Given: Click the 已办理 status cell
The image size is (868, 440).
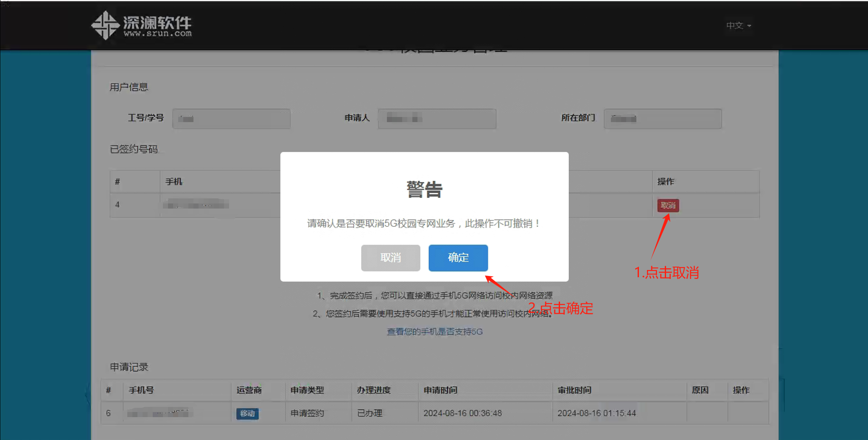Looking at the screenshot, I should tap(370, 413).
